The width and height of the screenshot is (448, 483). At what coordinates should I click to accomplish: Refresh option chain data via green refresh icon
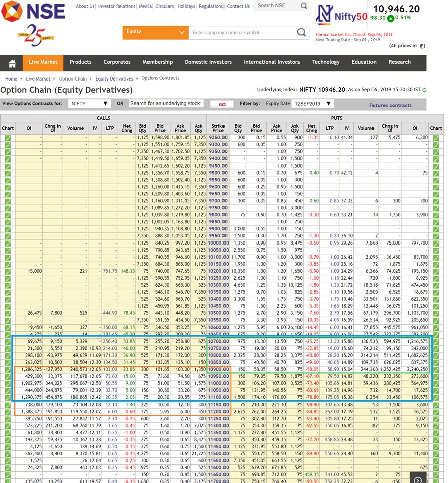click(424, 90)
